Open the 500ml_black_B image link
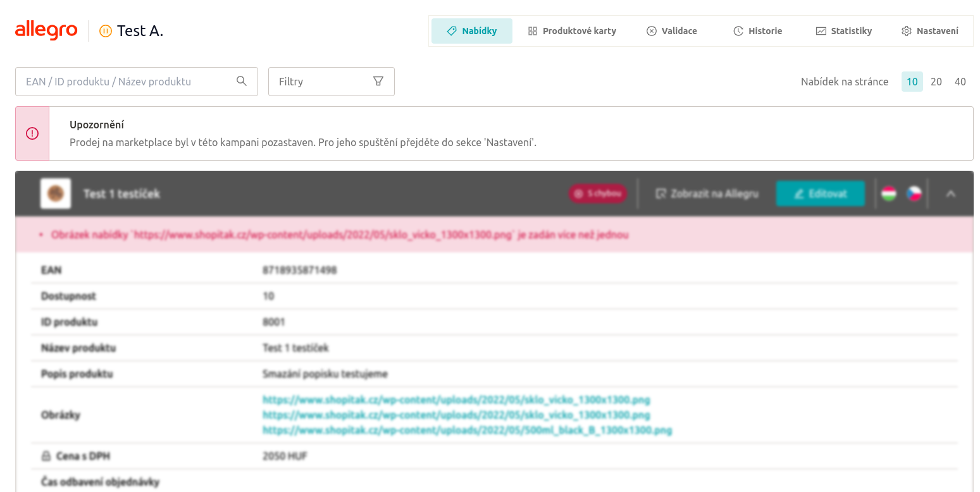The width and height of the screenshot is (980, 492). point(467,430)
